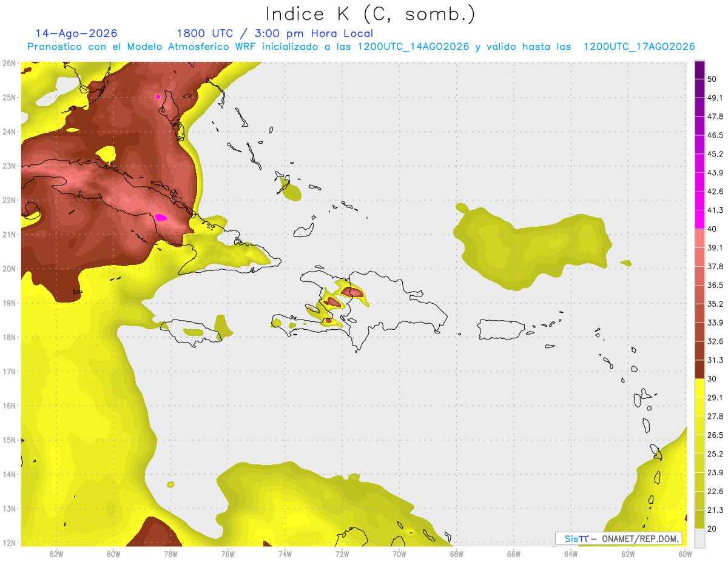The width and height of the screenshot is (728, 562).
Task: Click the color bar value '43.9'
Action: pos(715,173)
